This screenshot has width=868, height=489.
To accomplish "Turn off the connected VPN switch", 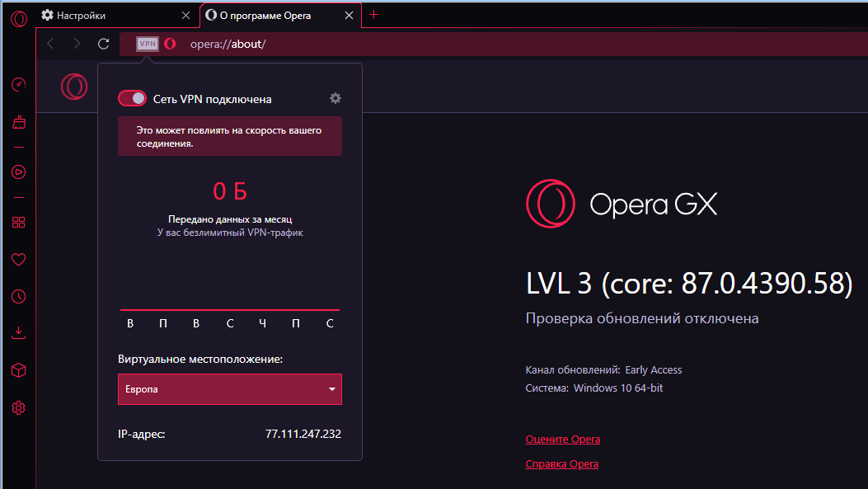I will [x=132, y=99].
